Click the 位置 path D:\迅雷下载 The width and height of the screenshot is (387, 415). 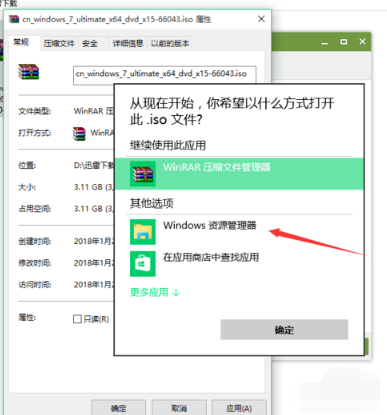94,165
